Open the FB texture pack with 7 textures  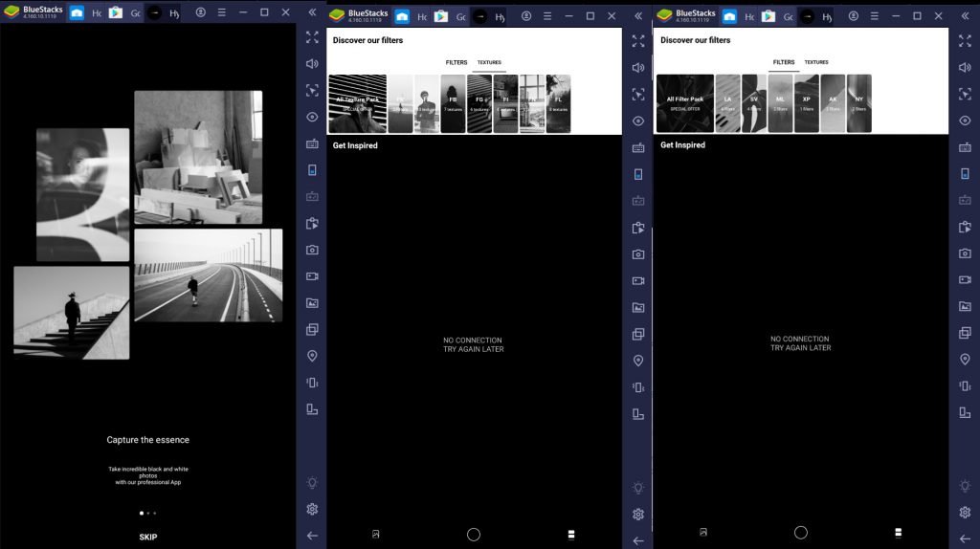[453, 103]
